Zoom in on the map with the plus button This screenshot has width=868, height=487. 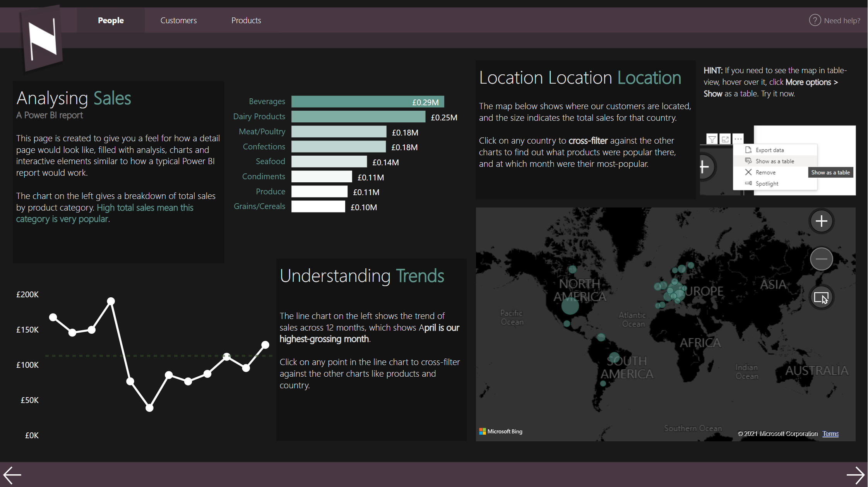(821, 221)
